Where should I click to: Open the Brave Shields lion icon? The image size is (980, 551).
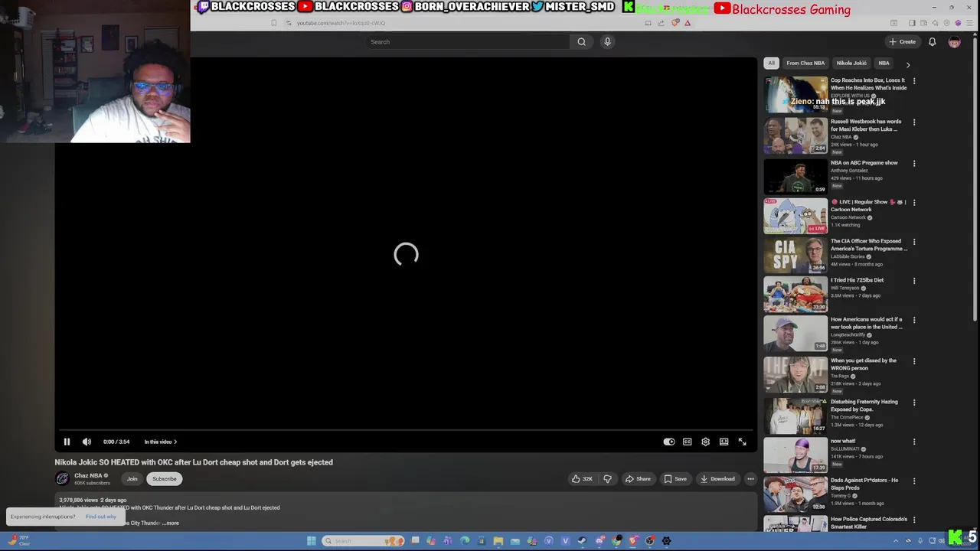[675, 23]
